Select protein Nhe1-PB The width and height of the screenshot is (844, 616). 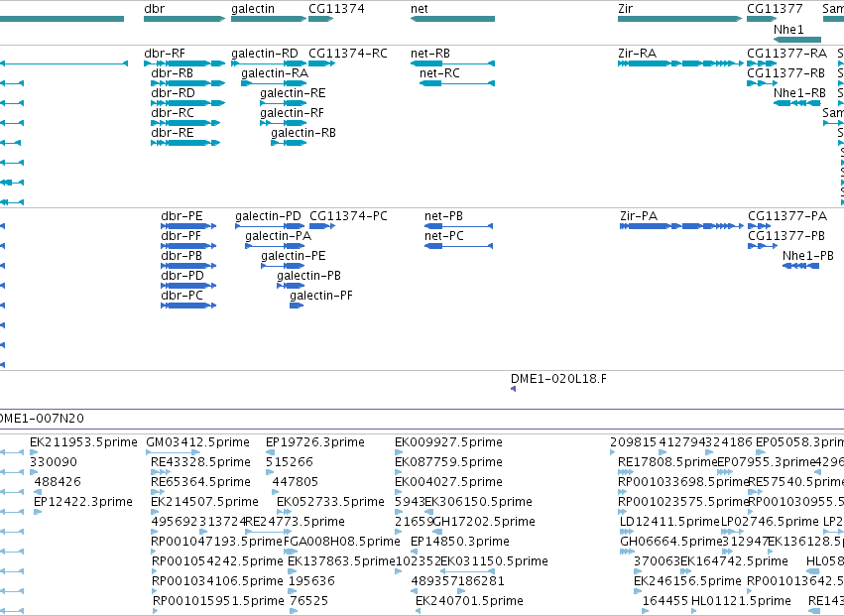(x=801, y=267)
